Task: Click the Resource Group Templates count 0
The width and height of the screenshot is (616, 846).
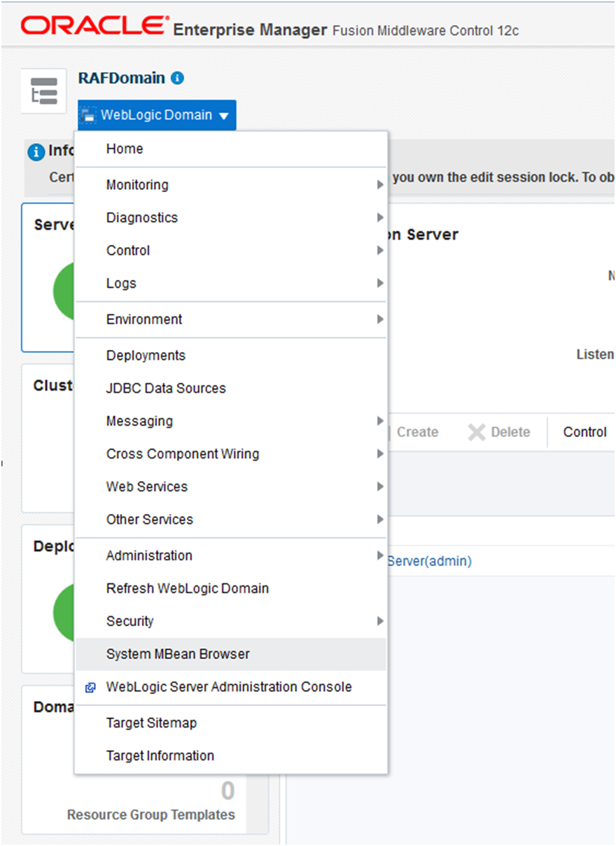Action: click(228, 791)
